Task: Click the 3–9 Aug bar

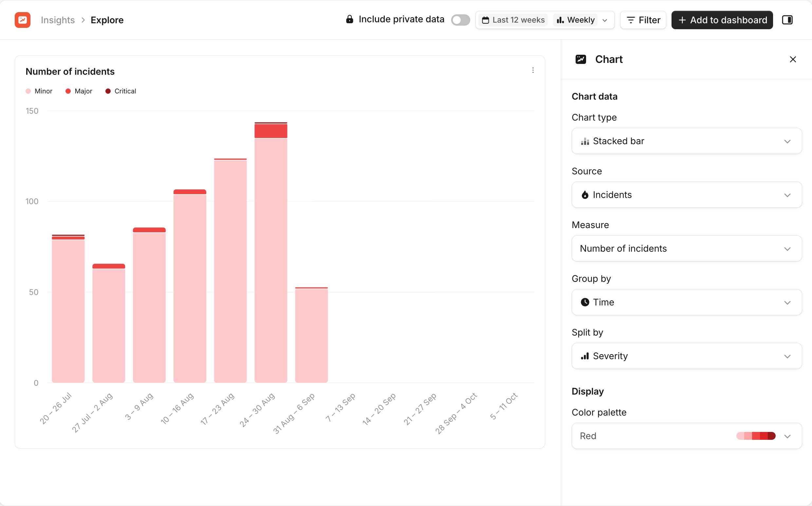Action: pyautogui.click(x=149, y=305)
